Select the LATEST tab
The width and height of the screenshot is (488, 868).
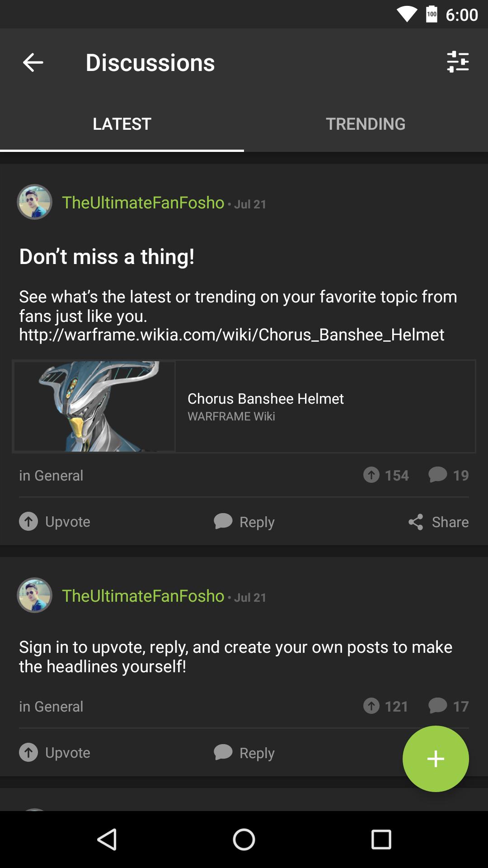[x=122, y=124]
